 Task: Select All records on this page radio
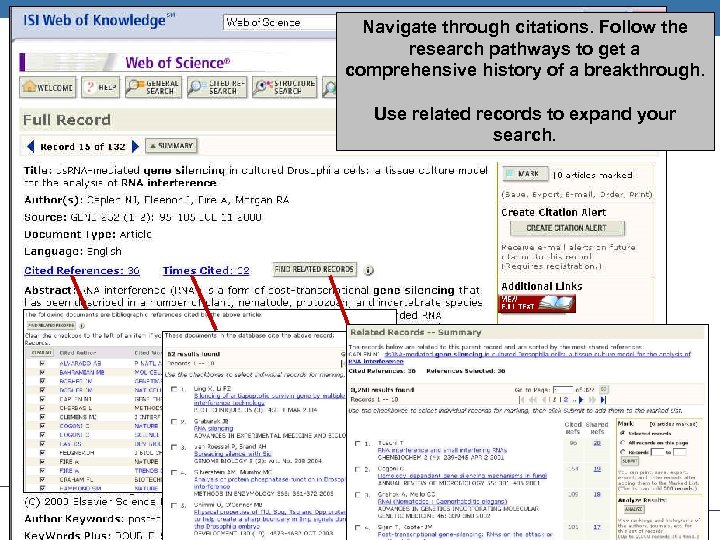click(x=623, y=443)
